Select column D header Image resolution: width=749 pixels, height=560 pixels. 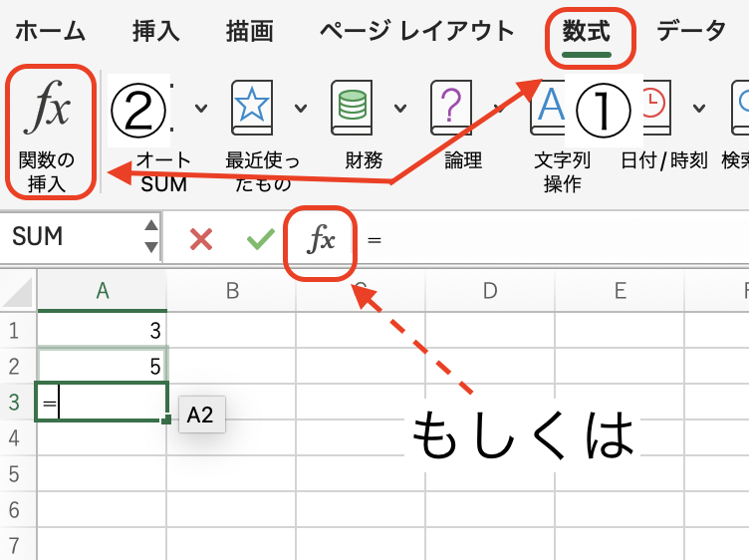490,291
